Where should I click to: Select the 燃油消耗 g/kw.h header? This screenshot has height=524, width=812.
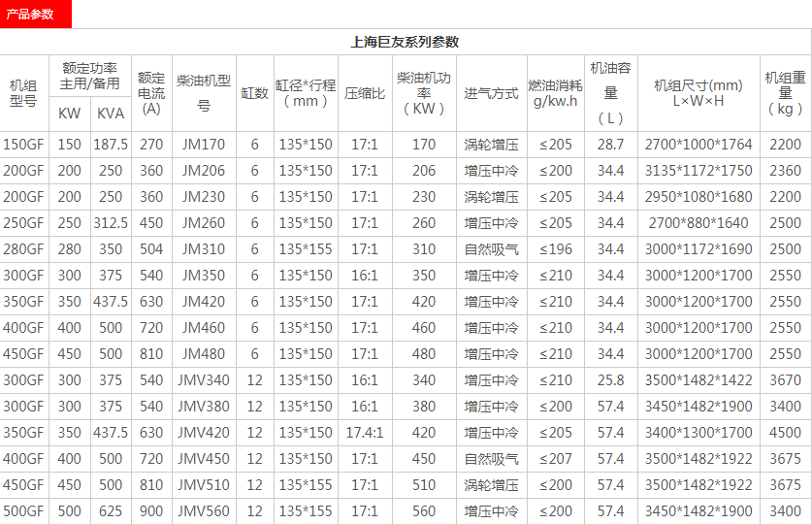555,93
